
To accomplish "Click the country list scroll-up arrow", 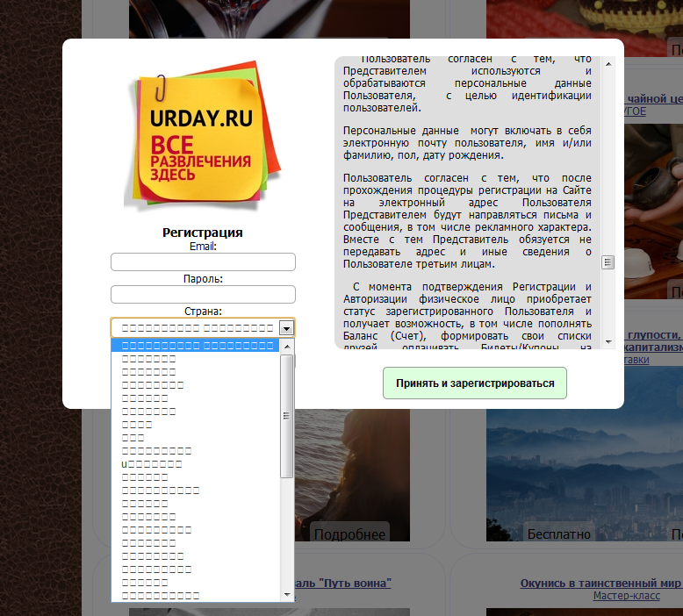I will coord(286,347).
